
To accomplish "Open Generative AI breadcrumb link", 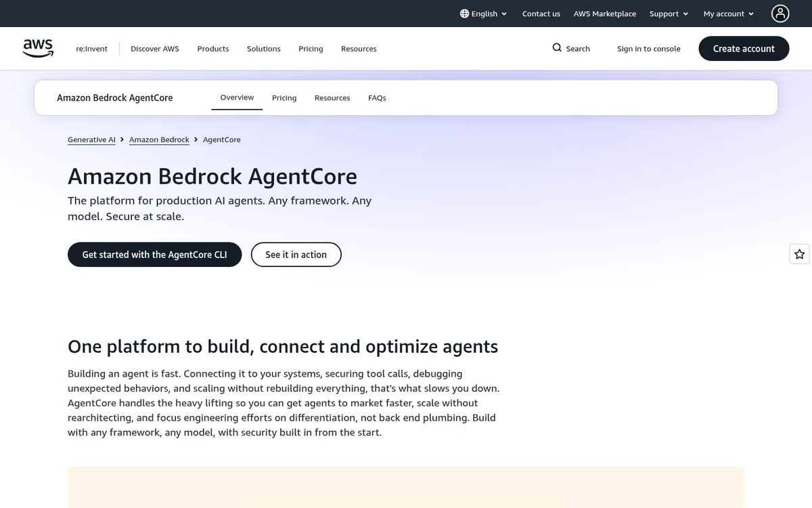I will (91, 140).
